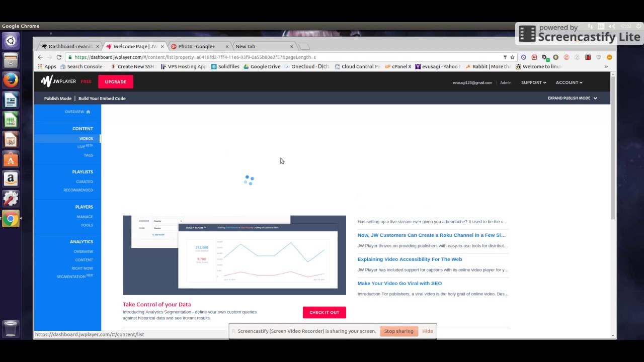Image resolution: width=644 pixels, height=362 pixels.
Task: Switch to Photo - Google+ tab
Action: (199, 46)
